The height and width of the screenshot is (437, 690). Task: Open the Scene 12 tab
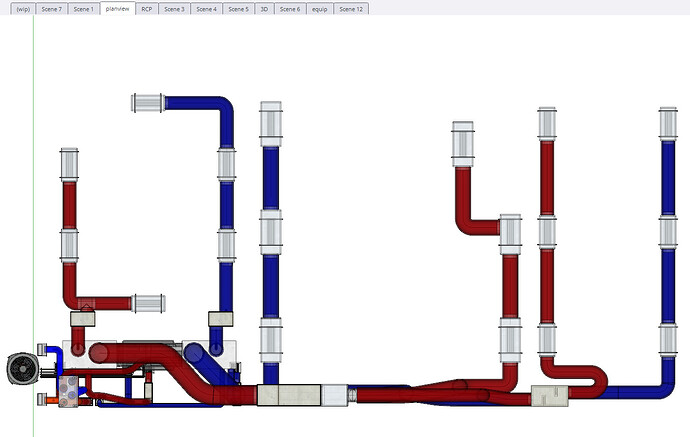[351, 9]
